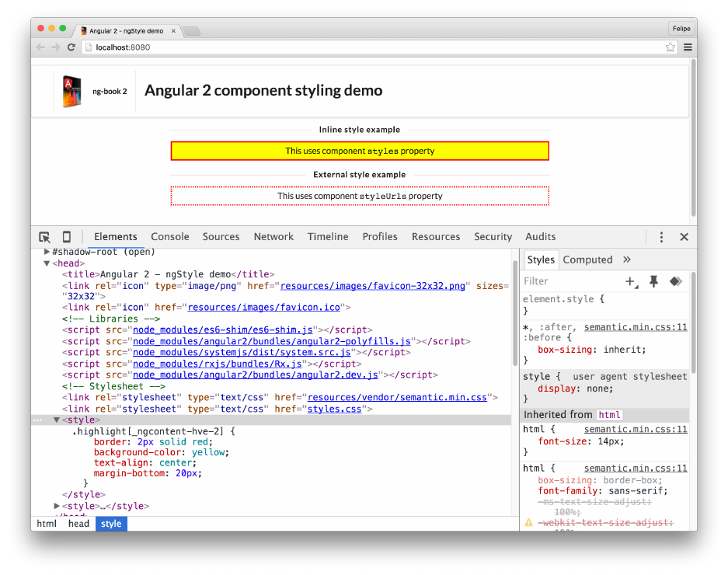The height and width of the screenshot is (575, 728).
Task: Click the element.style rule
Action: 563,300
